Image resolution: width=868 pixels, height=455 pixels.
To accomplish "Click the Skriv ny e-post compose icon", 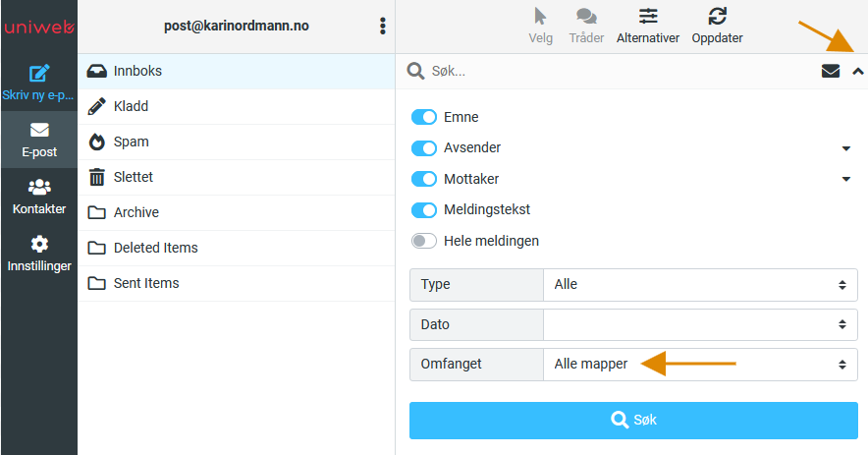I will click(38, 73).
